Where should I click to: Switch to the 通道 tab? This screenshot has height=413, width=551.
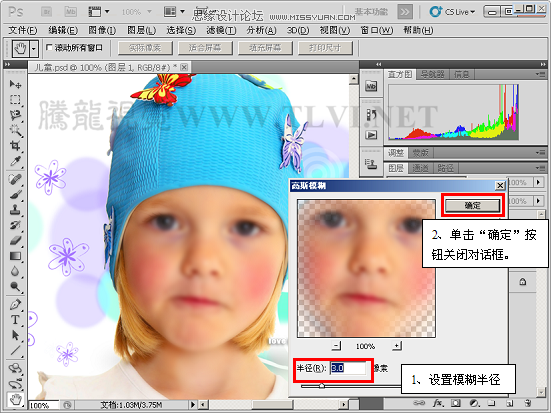pyautogui.click(x=420, y=168)
